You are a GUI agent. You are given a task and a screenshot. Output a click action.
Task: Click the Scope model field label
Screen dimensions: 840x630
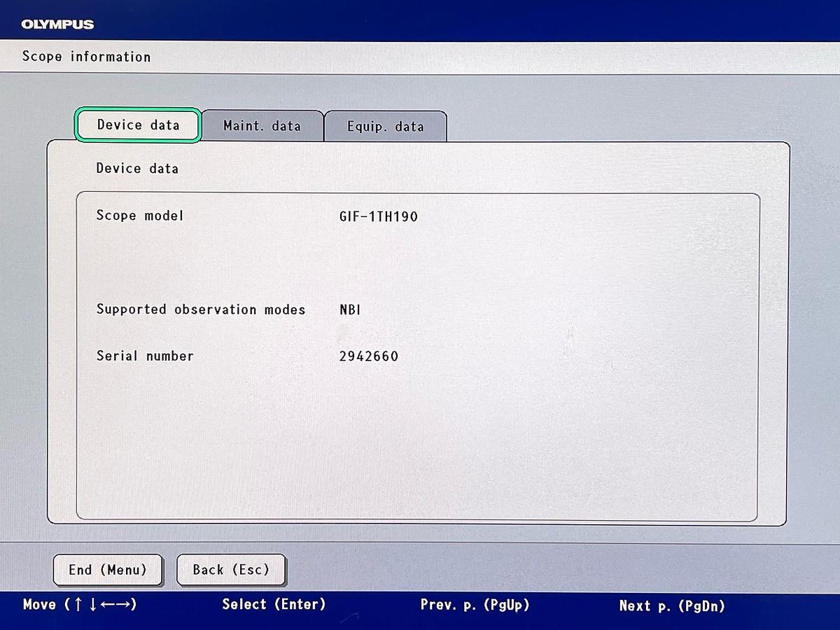tap(139, 216)
